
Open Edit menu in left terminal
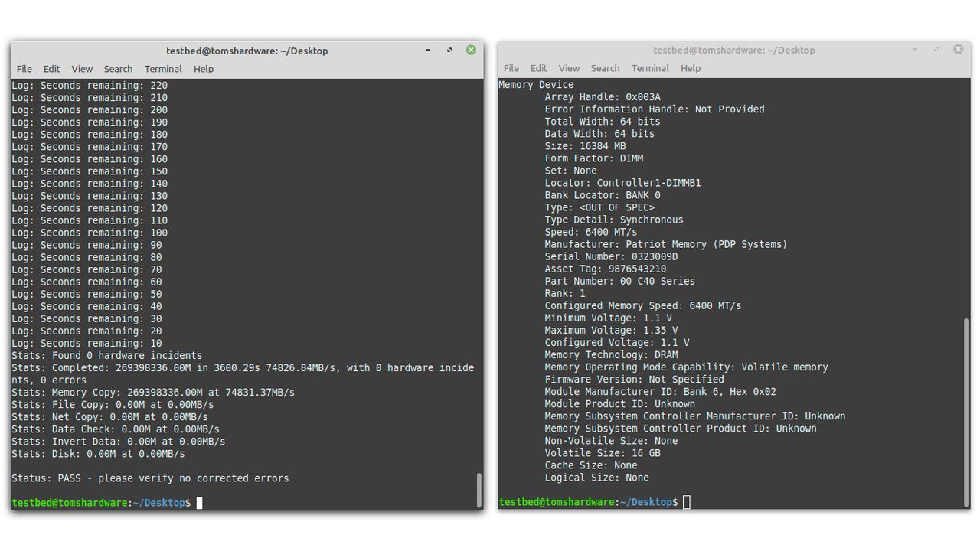click(51, 69)
